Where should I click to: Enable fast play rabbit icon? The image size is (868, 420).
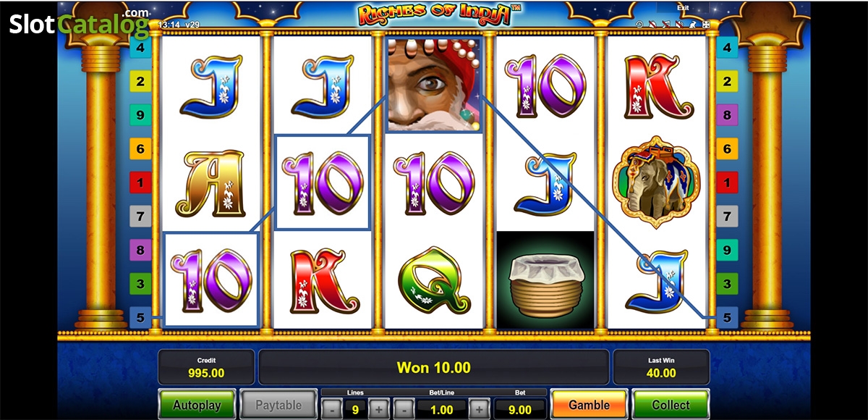coord(693,25)
